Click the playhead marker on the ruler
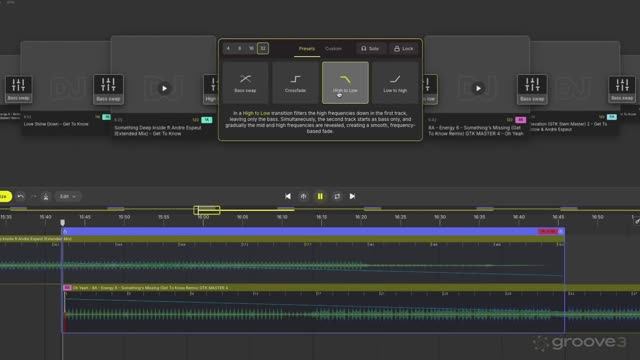This screenshot has width=640, height=360. pyautogui.click(x=62, y=222)
